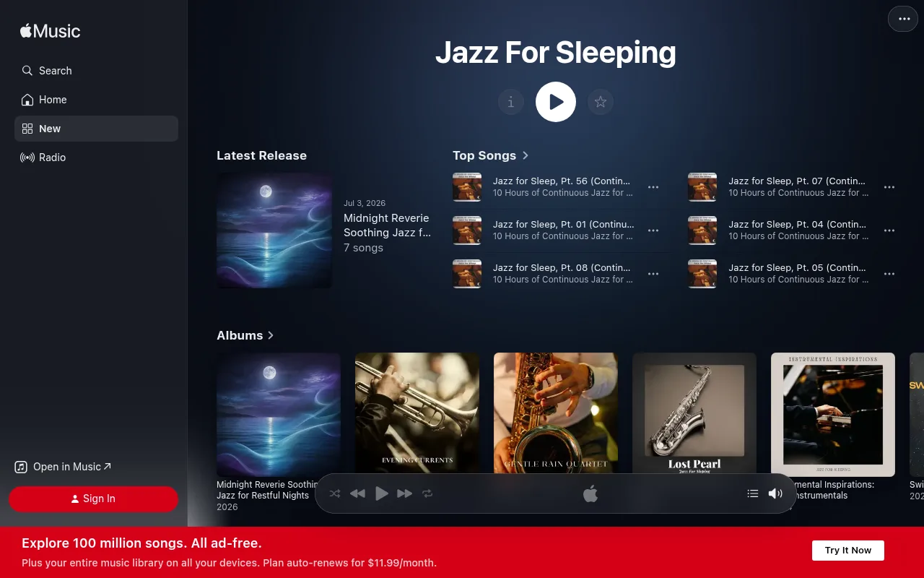Screen dimensions: 924x578
Task: Show artist info with the i icon
Action: 511,102
